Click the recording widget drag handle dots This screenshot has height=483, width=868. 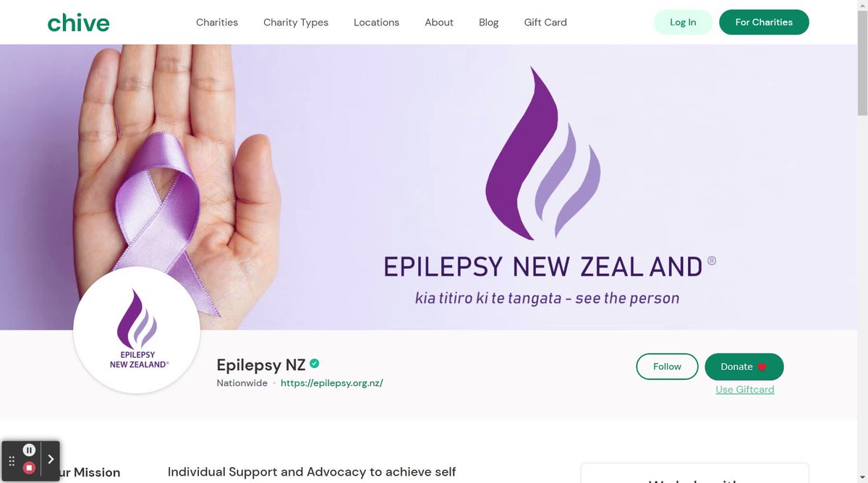[12, 461]
